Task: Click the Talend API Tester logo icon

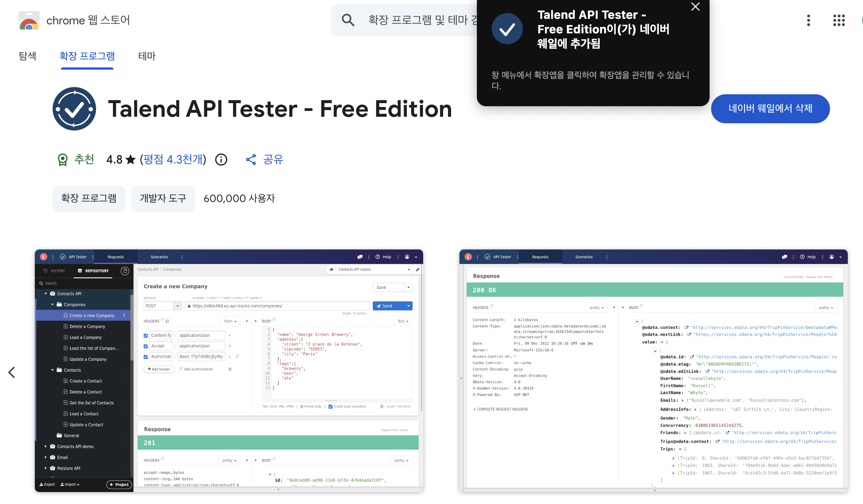Action: (x=74, y=109)
